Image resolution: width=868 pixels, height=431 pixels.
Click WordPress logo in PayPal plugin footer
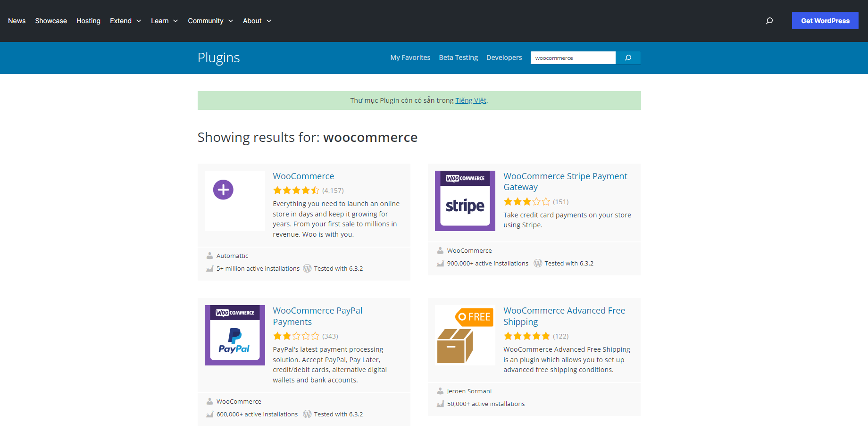click(x=307, y=414)
